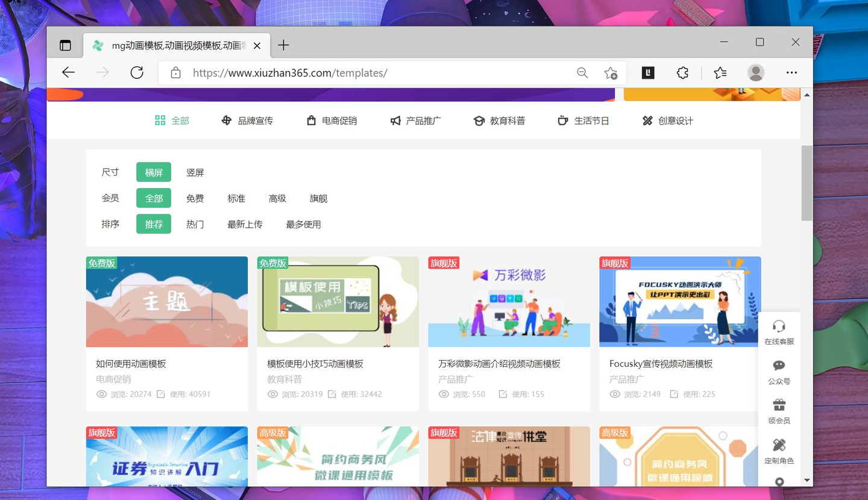Screen dimensions: 868x500
Task: Choose 竖屏 size filter
Action: tap(195, 172)
